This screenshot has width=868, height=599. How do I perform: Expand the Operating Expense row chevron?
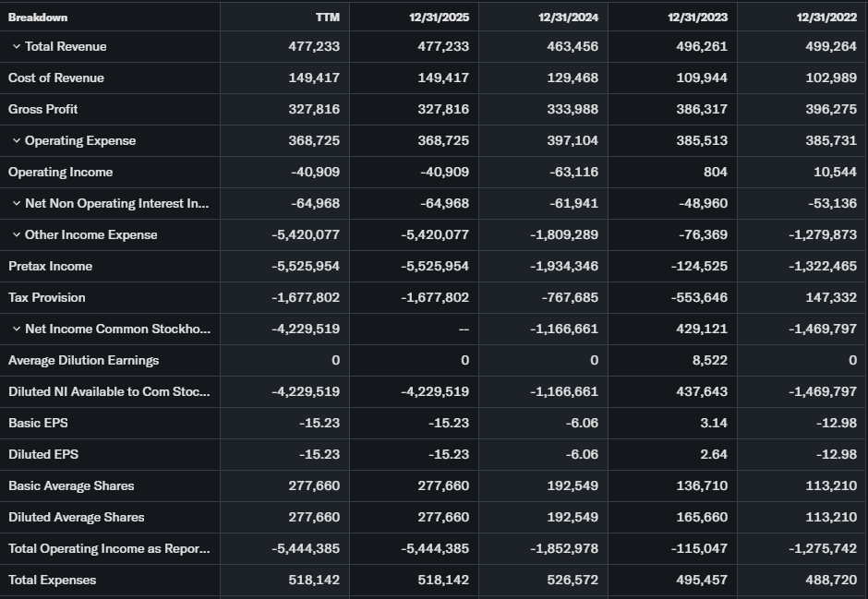pos(17,141)
